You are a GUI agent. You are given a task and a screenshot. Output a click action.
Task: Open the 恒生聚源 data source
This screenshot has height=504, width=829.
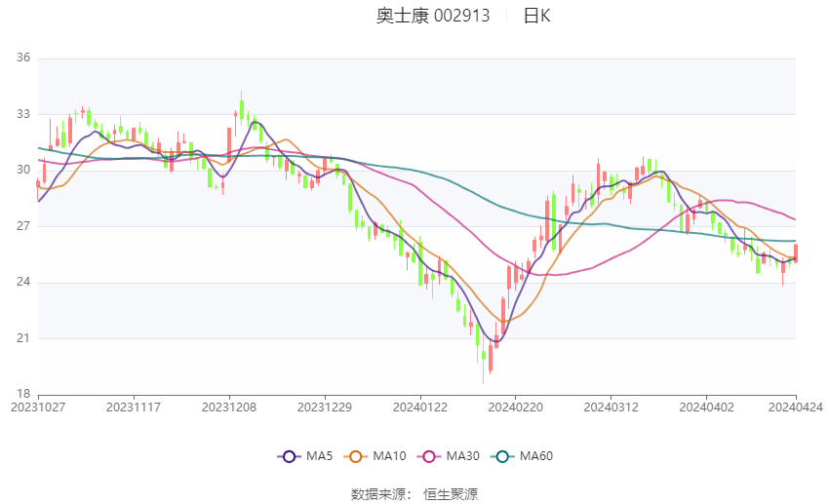451,494
